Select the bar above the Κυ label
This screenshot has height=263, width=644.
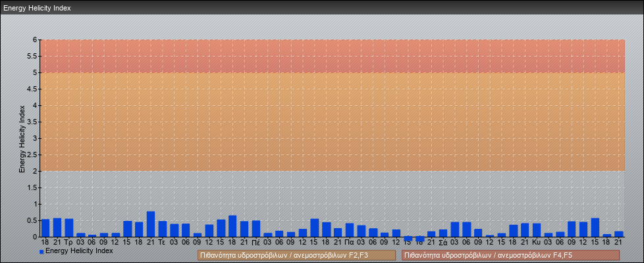pyautogui.click(x=537, y=229)
